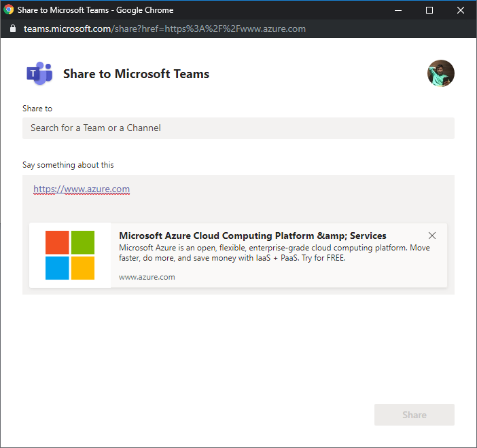The image size is (477, 448).
Task: Click the Microsoft Azure Cloud Computing Platform title
Action: (x=253, y=236)
